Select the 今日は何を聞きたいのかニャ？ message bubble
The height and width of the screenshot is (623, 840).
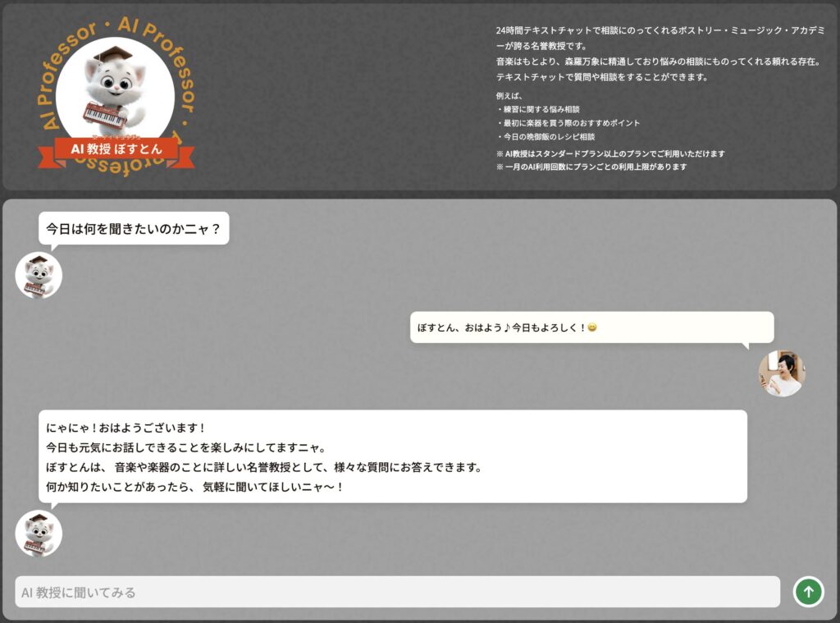(134, 228)
